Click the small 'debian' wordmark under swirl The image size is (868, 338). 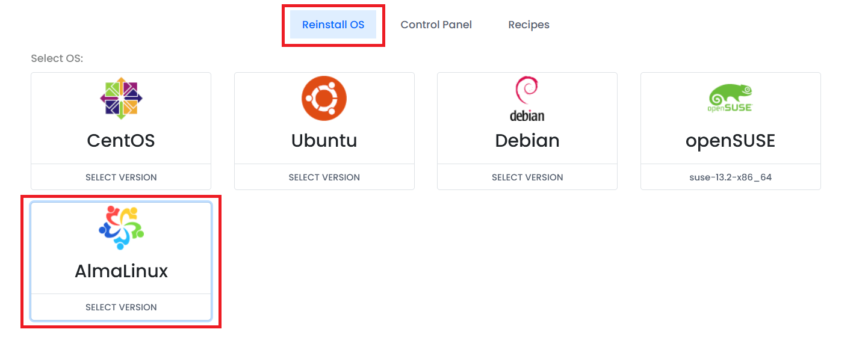[x=527, y=115]
